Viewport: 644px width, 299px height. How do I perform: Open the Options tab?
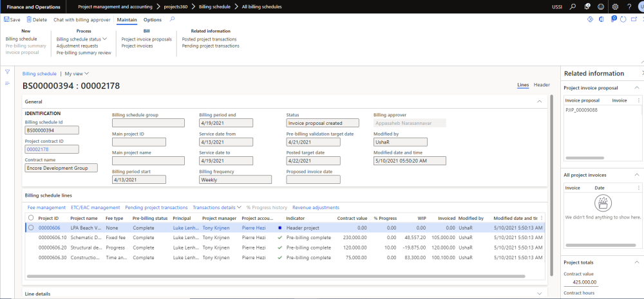pos(153,20)
